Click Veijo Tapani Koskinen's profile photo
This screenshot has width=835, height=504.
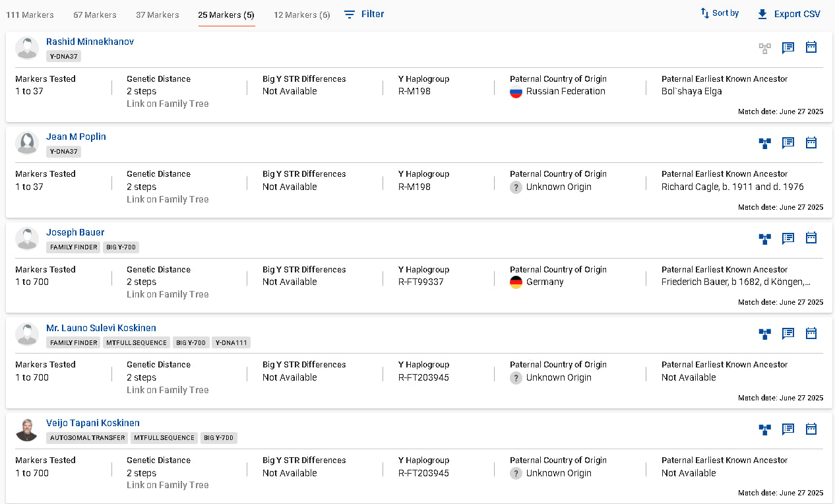click(x=27, y=429)
